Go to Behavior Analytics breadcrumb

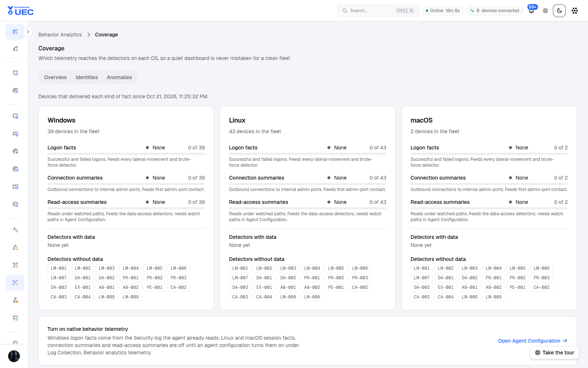(60, 35)
